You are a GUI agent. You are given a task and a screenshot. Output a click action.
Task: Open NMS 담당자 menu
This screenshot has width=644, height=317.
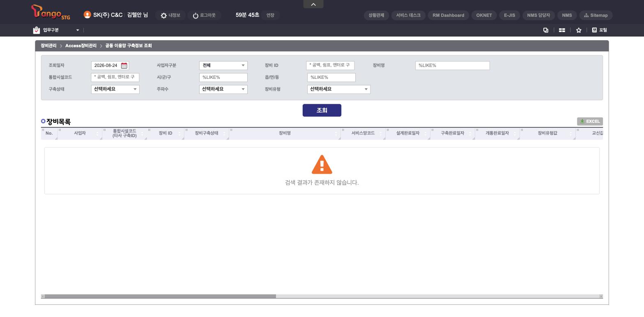click(538, 15)
